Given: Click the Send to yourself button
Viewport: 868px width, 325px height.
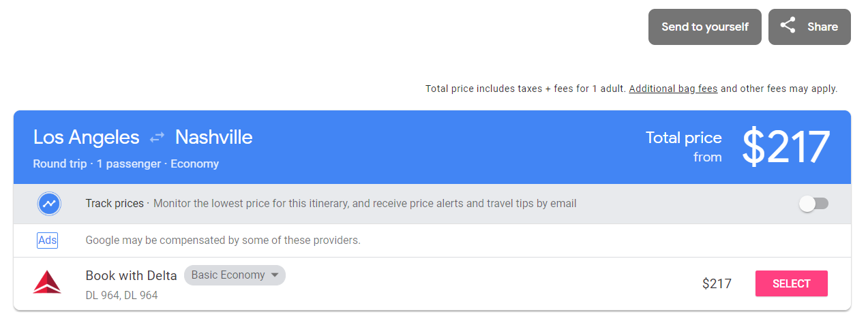Looking at the screenshot, I should (x=704, y=27).
